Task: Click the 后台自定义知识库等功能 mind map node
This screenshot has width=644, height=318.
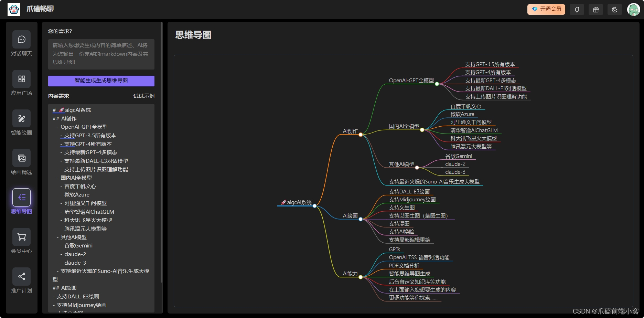Action: tap(417, 282)
